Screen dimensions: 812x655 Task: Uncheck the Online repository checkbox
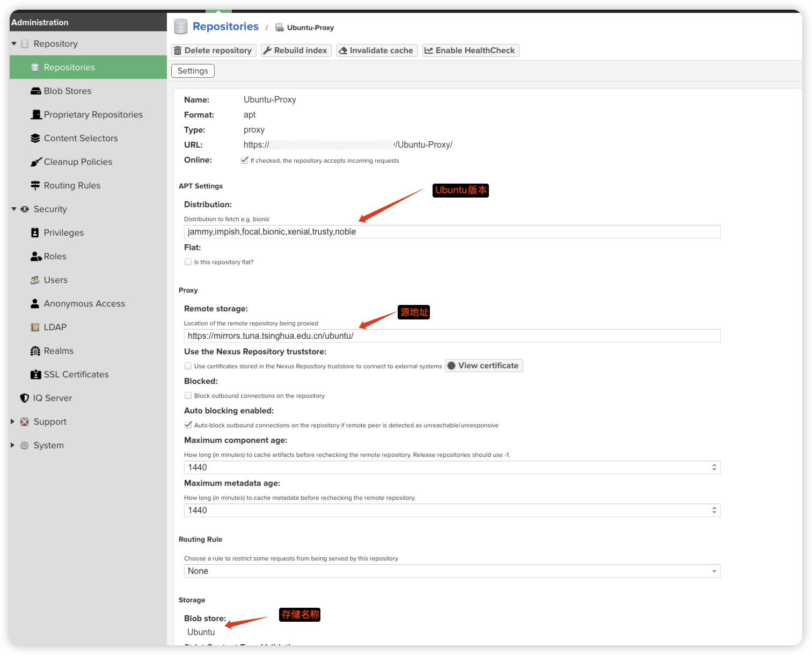[x=245, y=161]
